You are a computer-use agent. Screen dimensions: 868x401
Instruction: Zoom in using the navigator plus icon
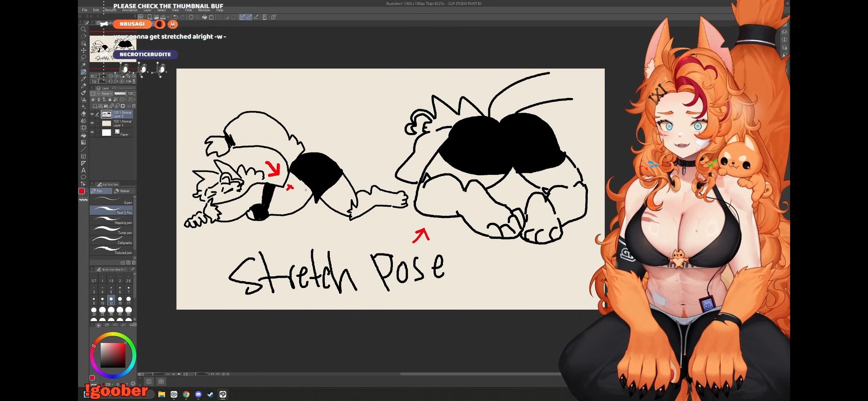pyautogui.click(x=116, y=76)
